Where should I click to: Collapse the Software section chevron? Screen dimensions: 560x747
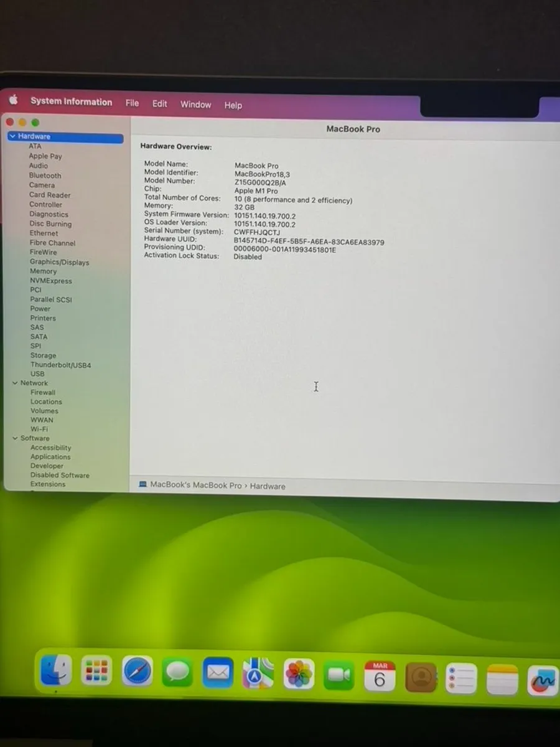15,438
